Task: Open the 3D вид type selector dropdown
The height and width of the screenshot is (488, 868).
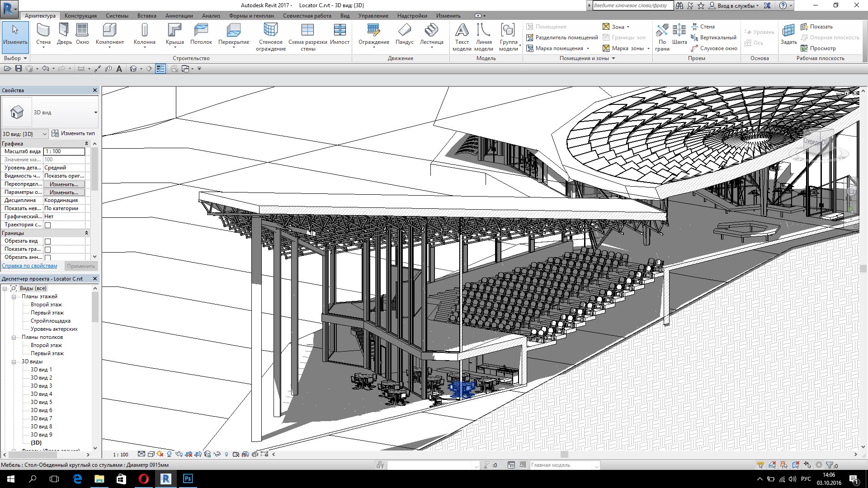Action: pos(96,113)
